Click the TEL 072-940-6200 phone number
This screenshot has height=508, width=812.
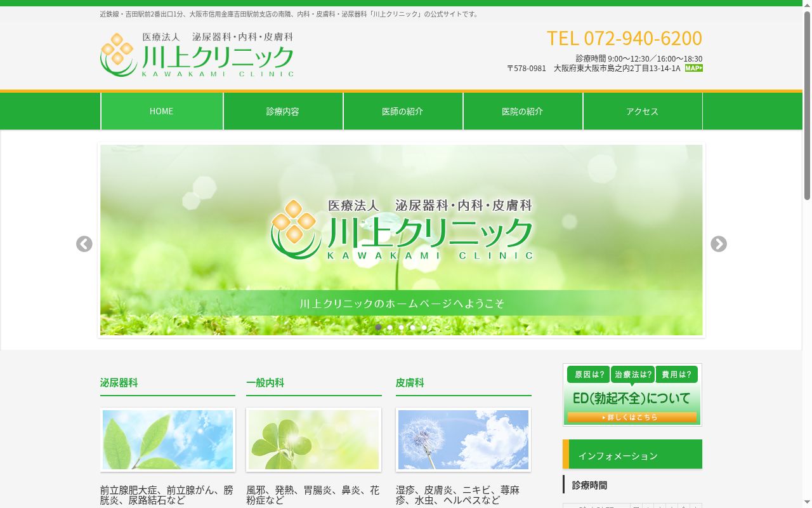[x=624, y=38]
